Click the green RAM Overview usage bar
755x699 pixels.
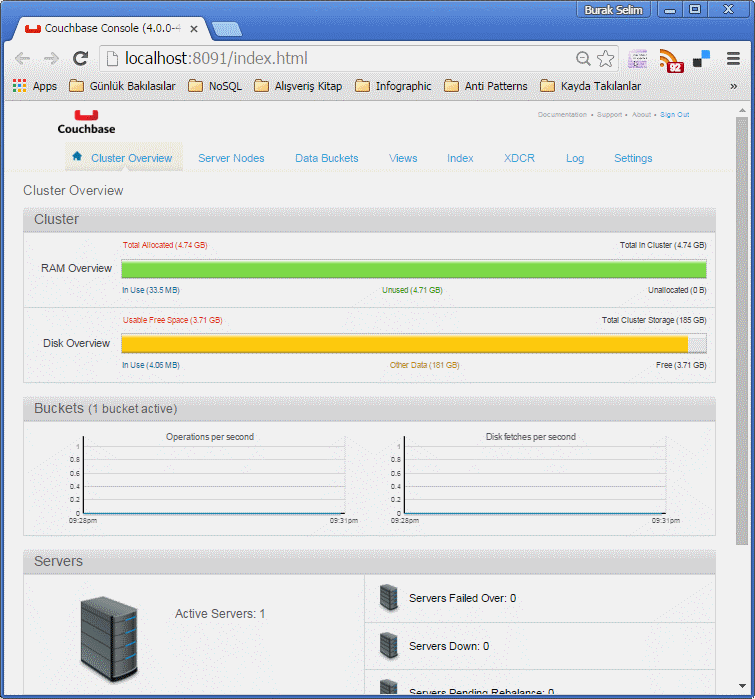[x=414, y=269]
